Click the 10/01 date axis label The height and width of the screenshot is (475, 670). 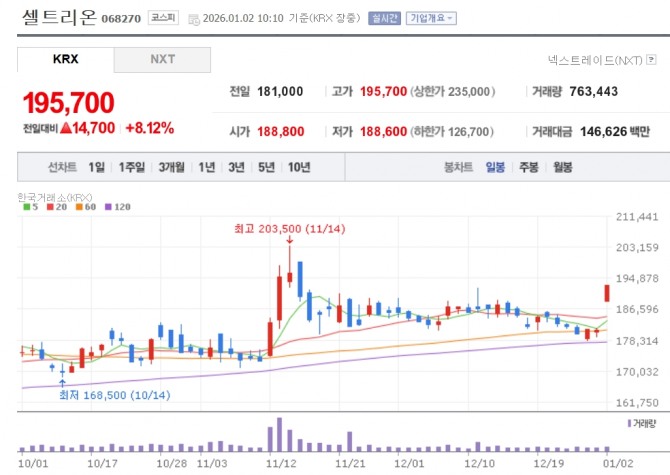click(x=33, y=464)
